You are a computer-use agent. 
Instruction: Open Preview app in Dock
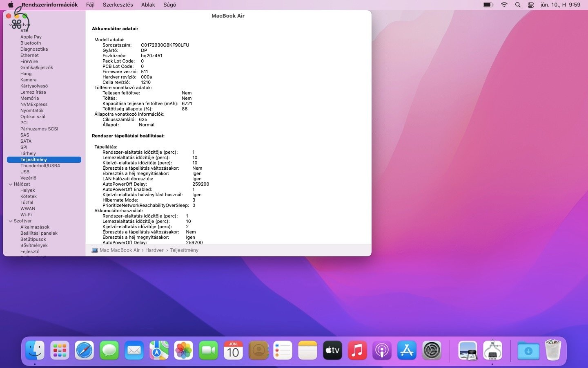[468, 350]
